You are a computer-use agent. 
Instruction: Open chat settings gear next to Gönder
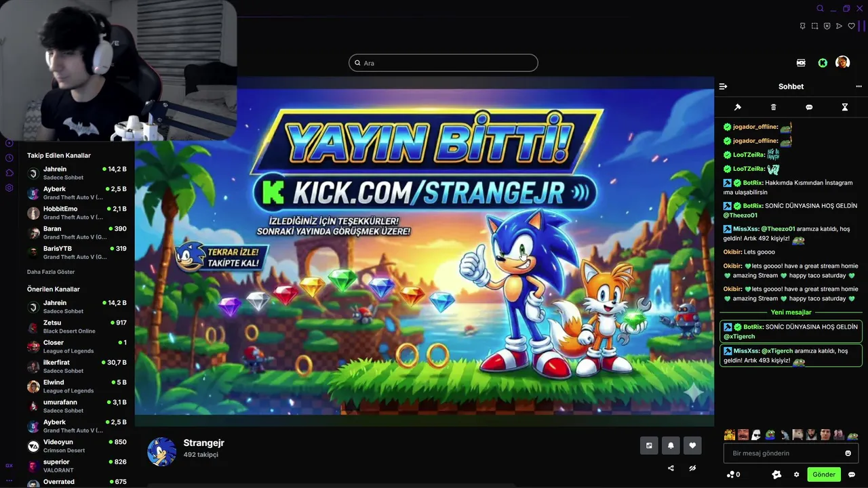click(797, 474)
